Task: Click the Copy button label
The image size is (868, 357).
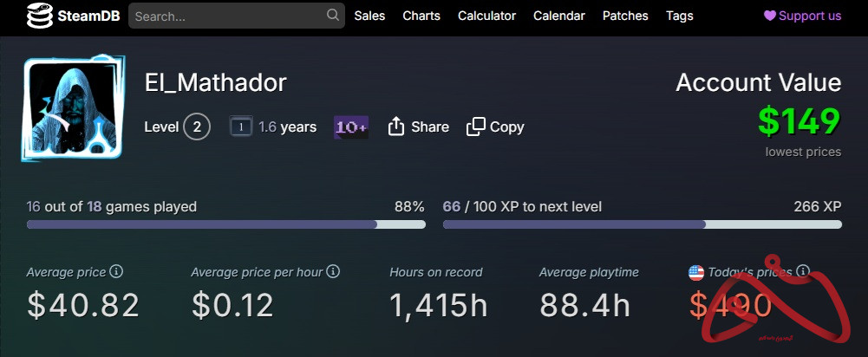Action: pos(506,127)
